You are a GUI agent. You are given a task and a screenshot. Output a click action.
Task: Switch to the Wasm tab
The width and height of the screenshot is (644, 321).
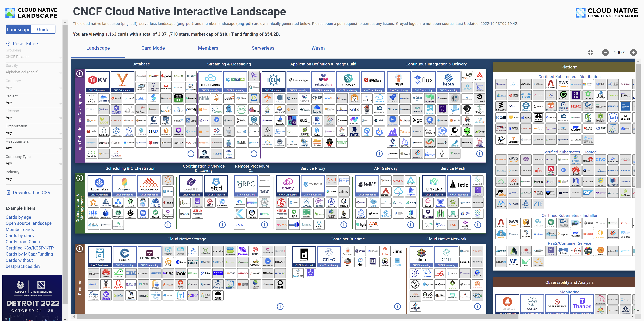318,48
